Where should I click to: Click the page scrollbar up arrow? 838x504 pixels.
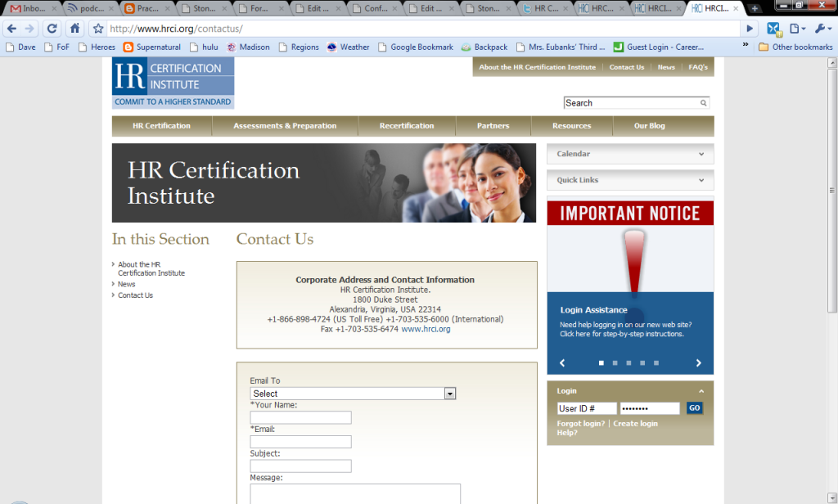(831, 62)
